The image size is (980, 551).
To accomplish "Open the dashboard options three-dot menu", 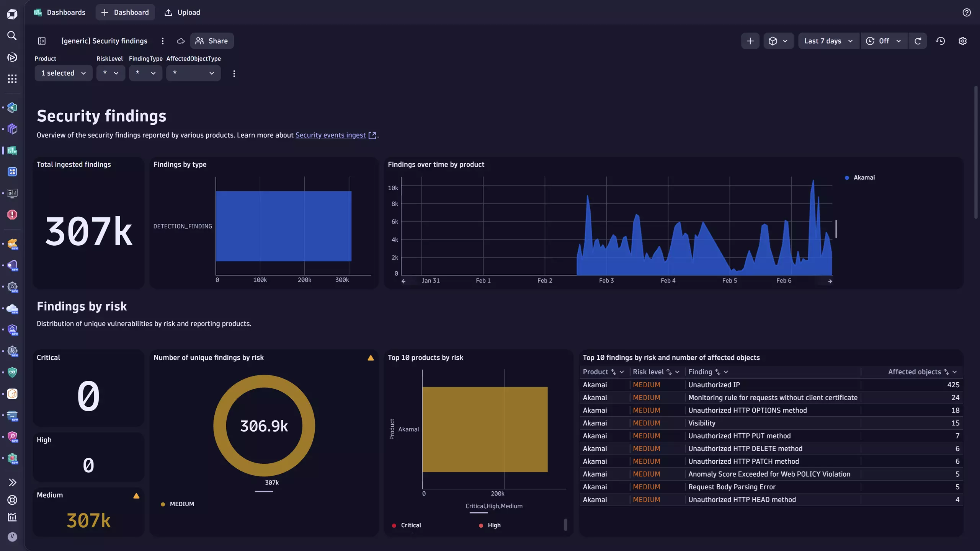I will [162, 41].
